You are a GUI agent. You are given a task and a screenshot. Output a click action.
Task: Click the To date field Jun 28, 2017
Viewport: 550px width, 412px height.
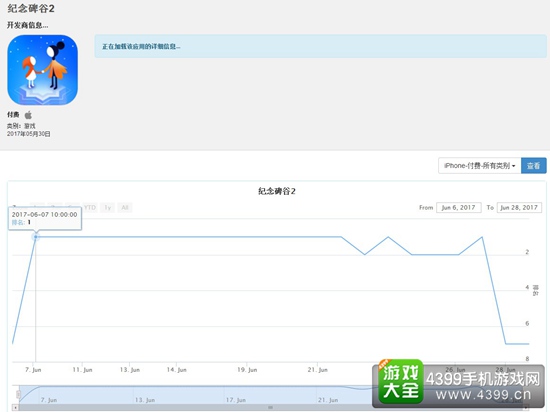pos(519,208)
